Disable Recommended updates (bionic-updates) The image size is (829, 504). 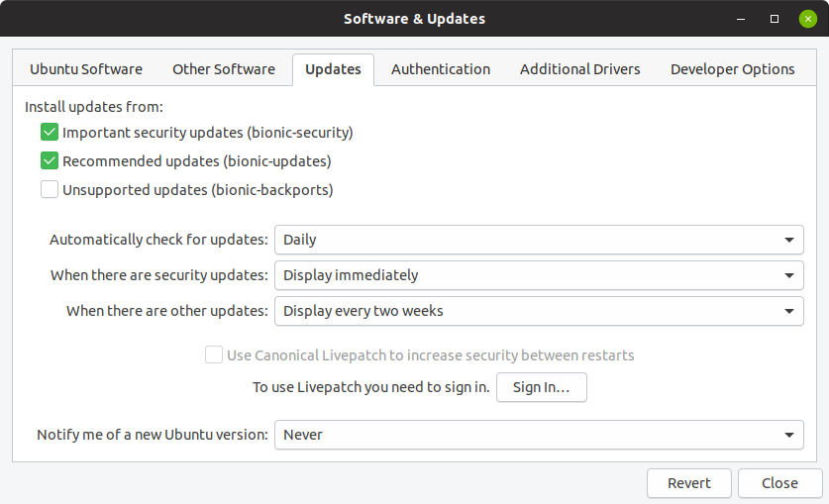point(50,160)
